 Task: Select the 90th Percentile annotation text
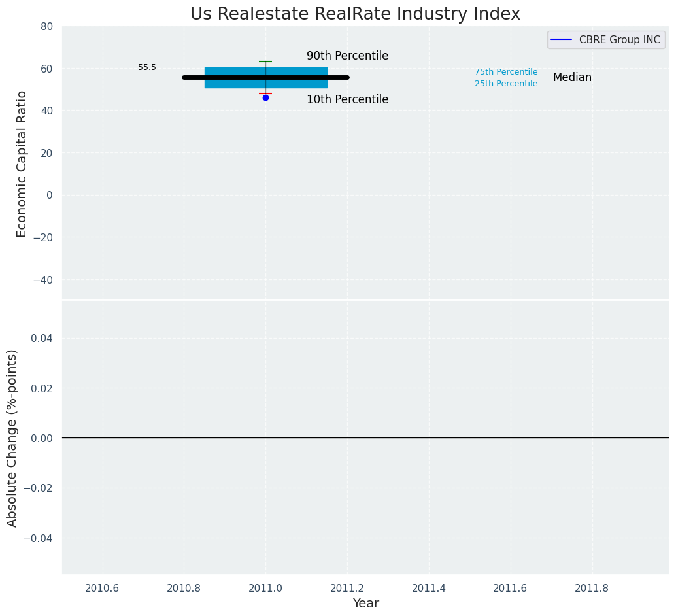[347, 56]
